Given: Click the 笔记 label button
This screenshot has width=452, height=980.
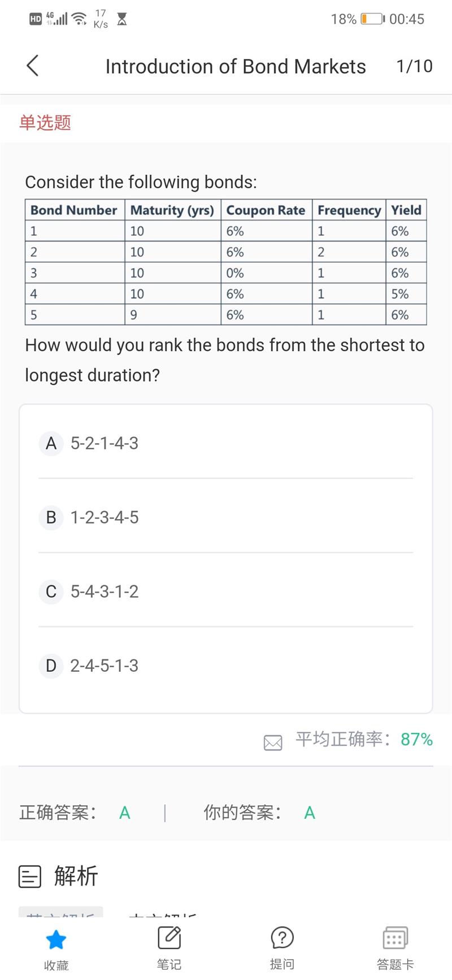Looking at the screenshot, I should [x=169, y=965].
